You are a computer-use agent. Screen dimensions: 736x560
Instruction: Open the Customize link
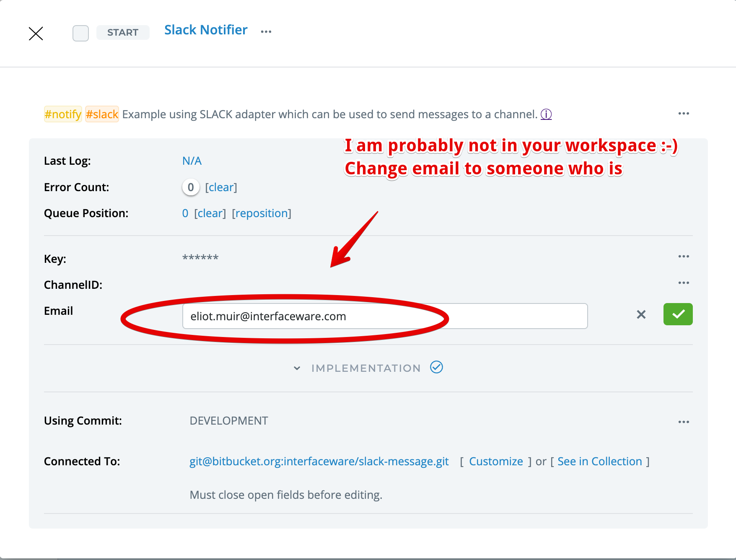(x=496, y=461)
